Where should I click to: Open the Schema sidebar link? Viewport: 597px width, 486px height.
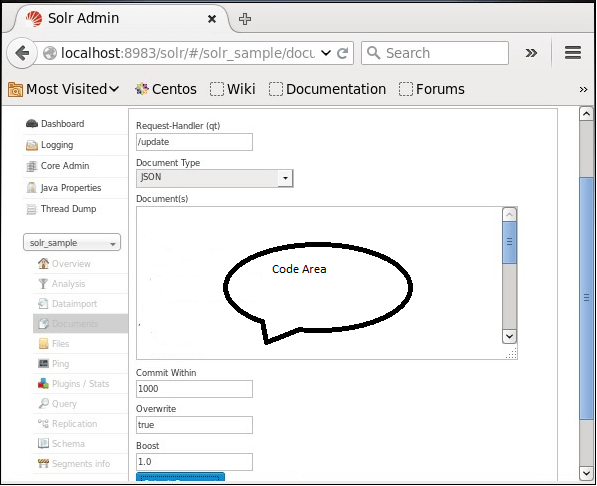pyautogui.click(x=68, y=443)
